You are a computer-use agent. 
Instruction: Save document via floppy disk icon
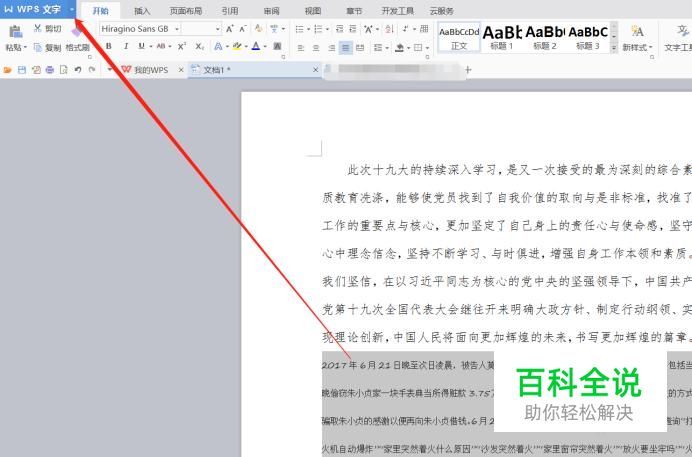coord(22,70)
